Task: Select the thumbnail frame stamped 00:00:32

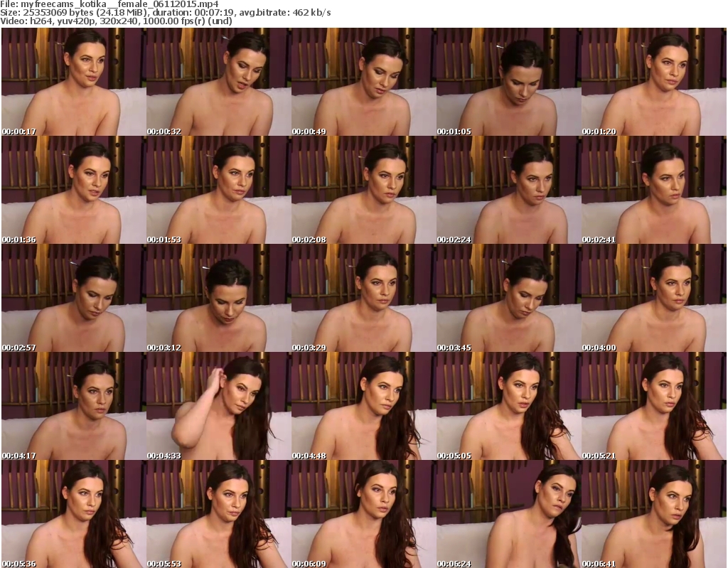Action: (x=219, y=82)
